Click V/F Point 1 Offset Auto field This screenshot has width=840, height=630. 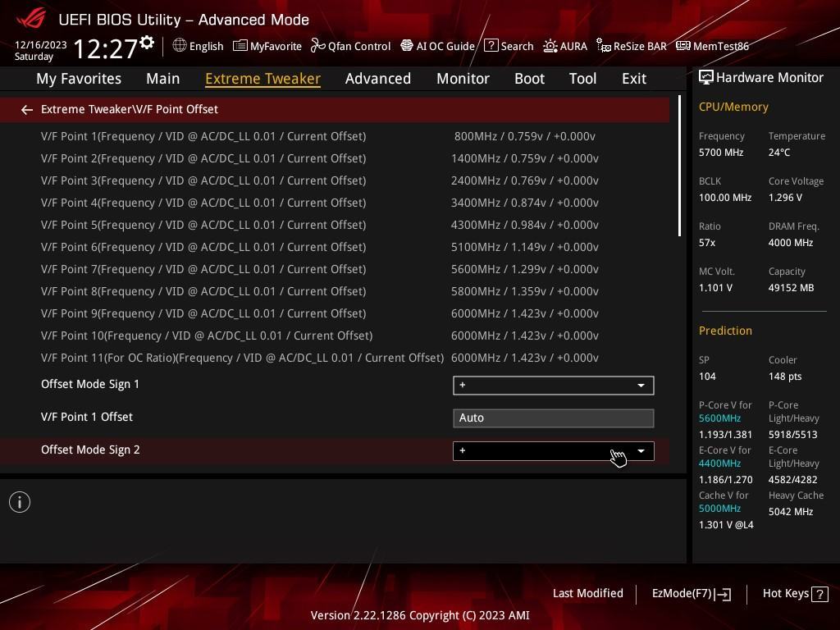(x=554, y=418)
